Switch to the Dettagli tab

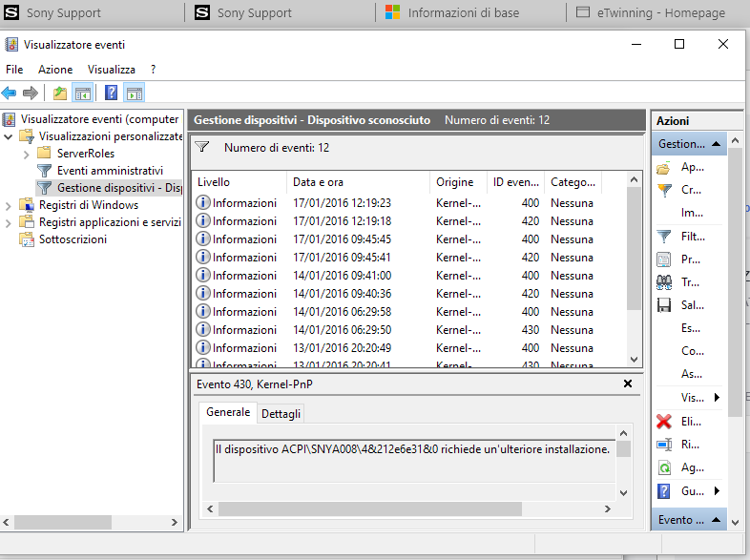281,413
